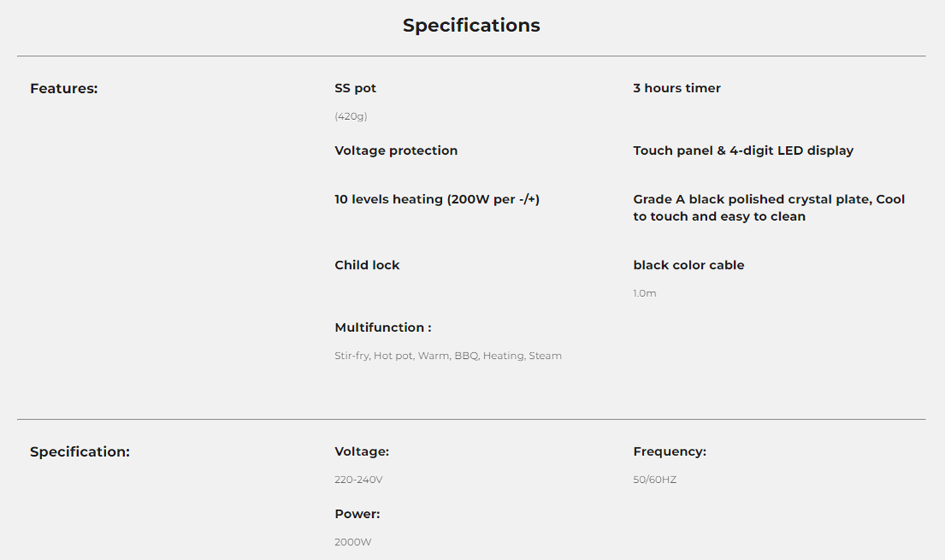Select the Features: section label

[64, 89]
